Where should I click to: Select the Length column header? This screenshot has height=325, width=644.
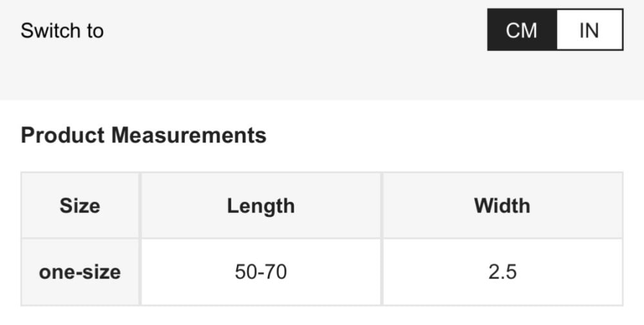point(261,206)
